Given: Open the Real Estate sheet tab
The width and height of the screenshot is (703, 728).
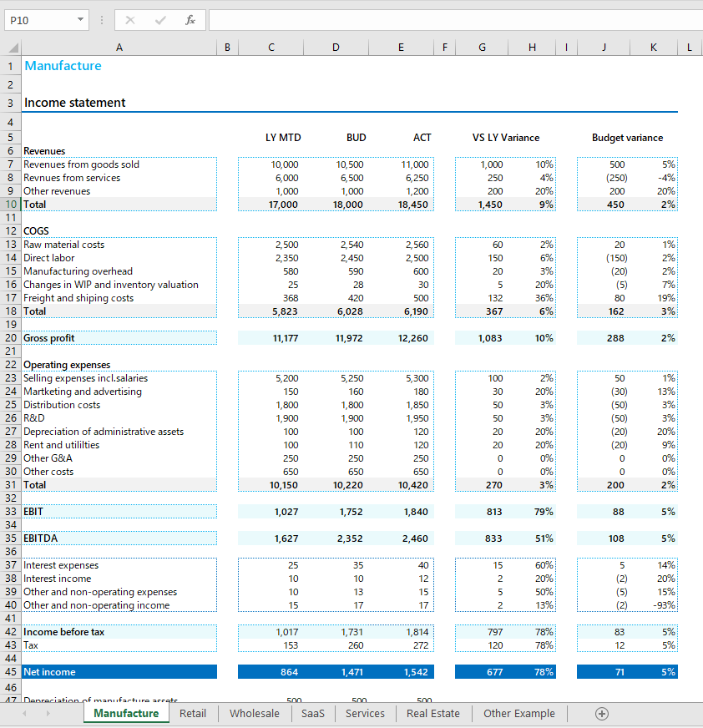Looking at the screenshot, I should [x=433, y=713].
